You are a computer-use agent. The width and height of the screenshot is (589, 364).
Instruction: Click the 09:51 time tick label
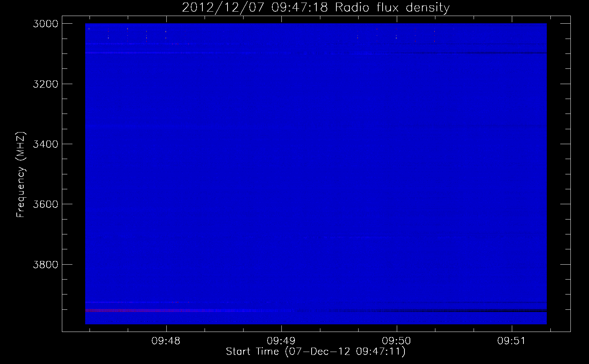[x=511, y=341]
